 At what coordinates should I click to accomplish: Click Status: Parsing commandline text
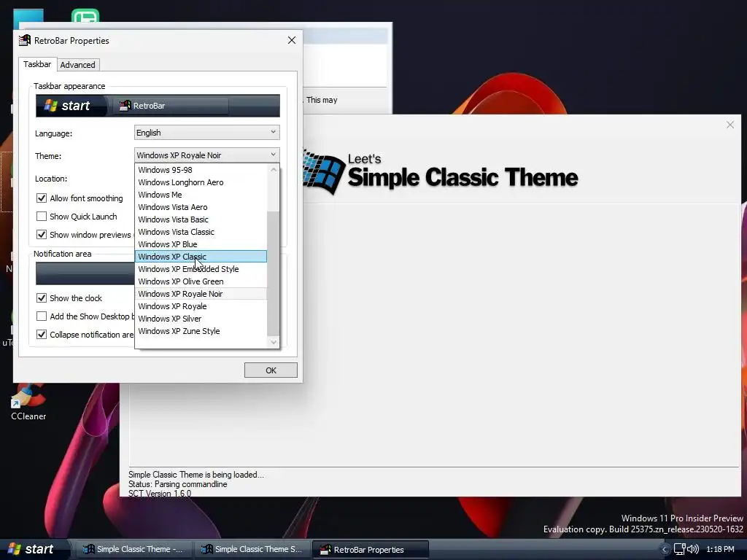point(178,484)
